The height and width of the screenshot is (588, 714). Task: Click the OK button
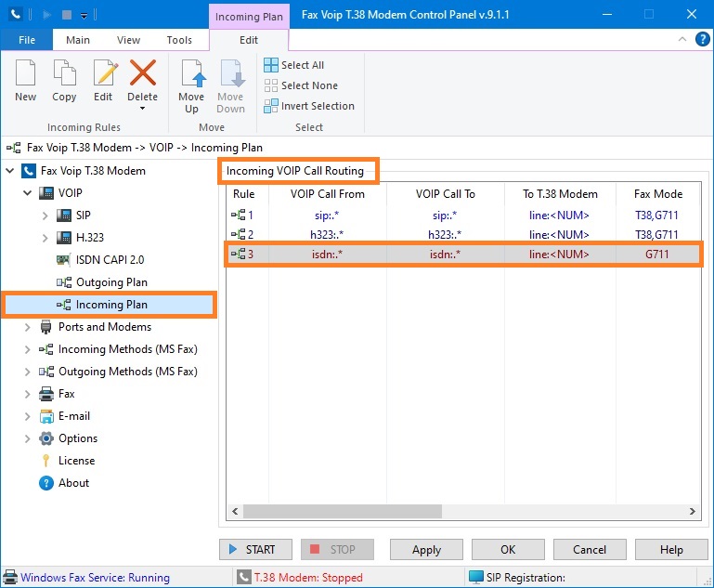pos(508,550)
